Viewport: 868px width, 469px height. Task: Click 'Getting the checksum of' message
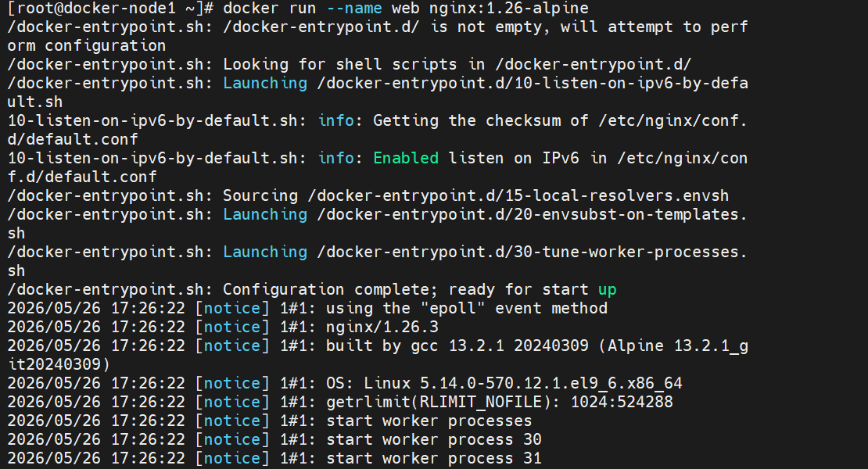tap(480, 121)
